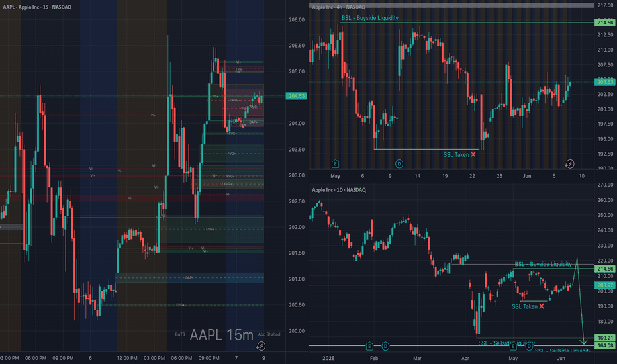The image size is (617, 364).
Task: Click the red X next to SSL Taken on the 4h chart
Action: coord(473,154)
